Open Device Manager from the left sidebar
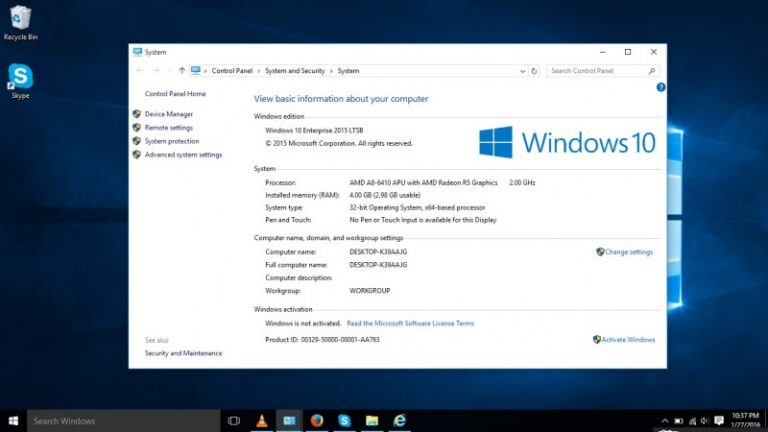Viewport: 768px width, 432px height. coord(168,114)
